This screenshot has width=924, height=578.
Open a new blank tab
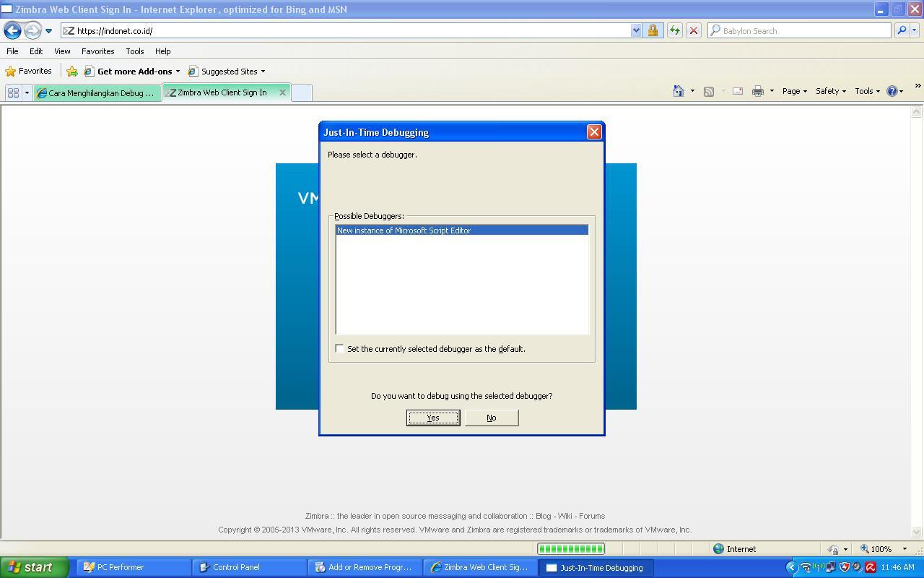coord(301,92)
